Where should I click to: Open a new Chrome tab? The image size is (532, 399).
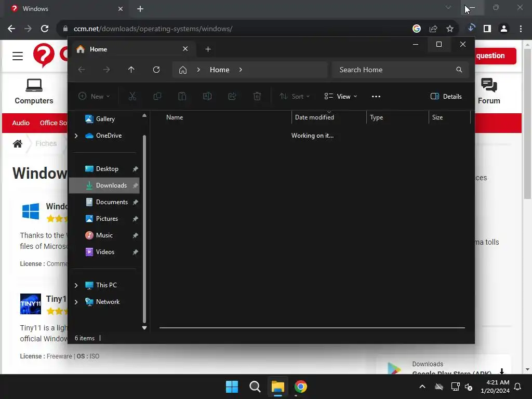coord(140,9)
